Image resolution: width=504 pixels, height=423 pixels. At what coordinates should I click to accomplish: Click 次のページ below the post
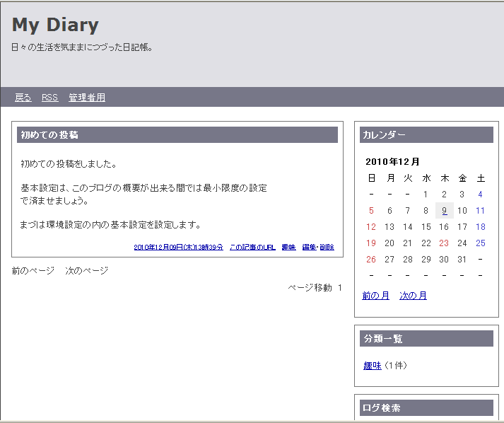(86, 270)
